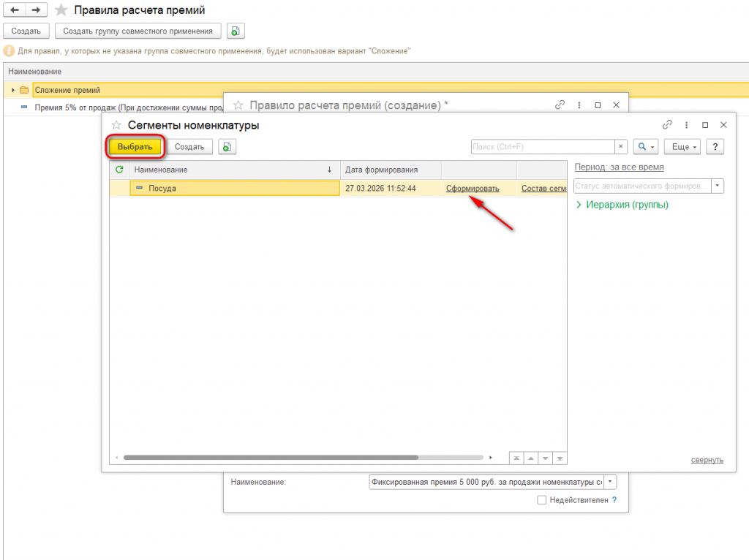
Task: Open three-dot menu in Правило расчета премий window
Action: 579,105
